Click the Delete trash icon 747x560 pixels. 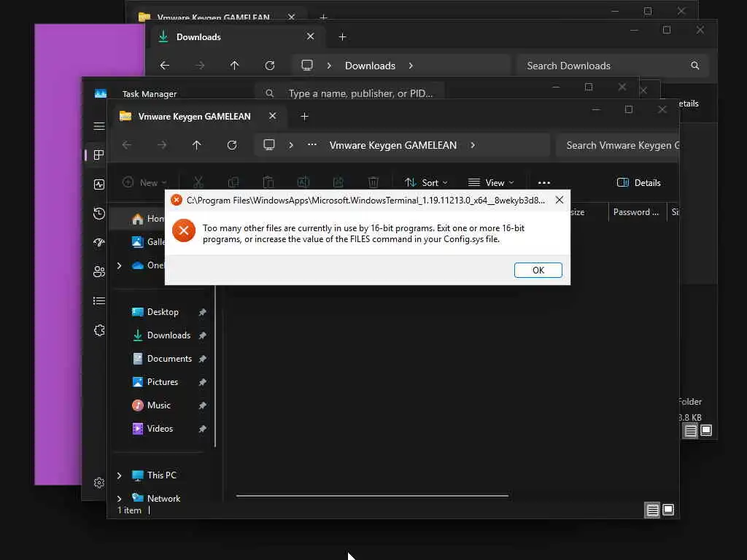[x=373, y=182]
